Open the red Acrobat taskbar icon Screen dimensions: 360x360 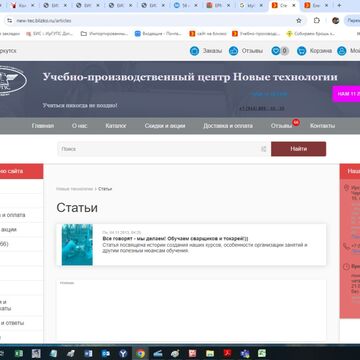[x=227, y=353]
